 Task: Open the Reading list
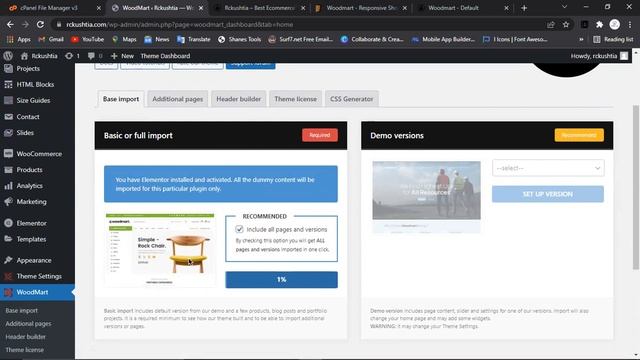[x=613, y=39]
